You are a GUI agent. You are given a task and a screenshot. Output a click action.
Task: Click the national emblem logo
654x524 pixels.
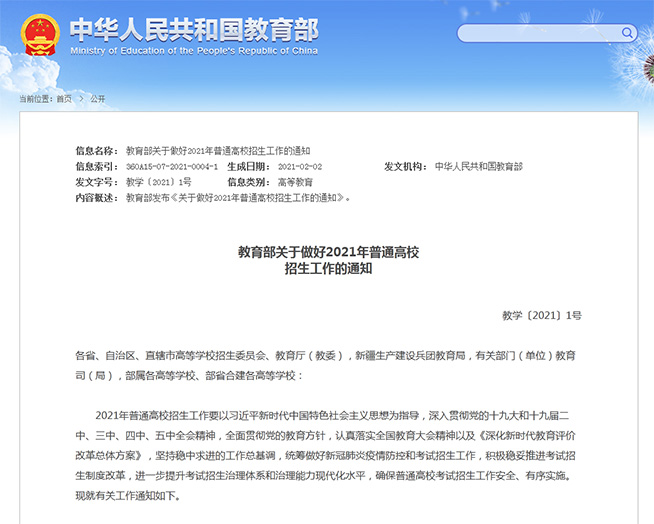(x=39, y=35)
